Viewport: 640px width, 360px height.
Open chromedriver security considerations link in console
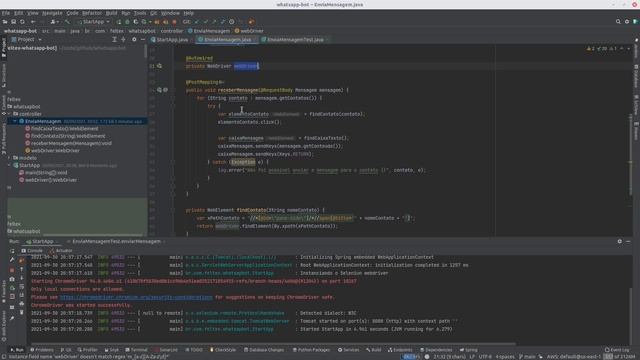point(136,297)
